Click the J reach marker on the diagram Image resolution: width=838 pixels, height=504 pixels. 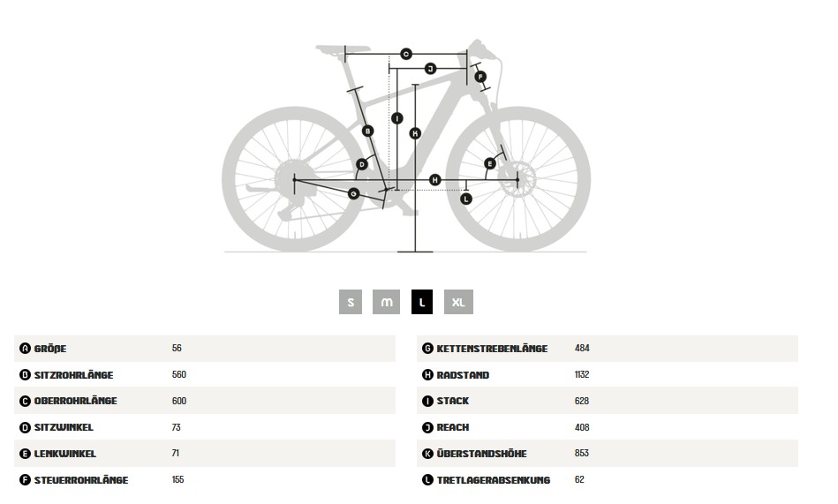point(430,69)
